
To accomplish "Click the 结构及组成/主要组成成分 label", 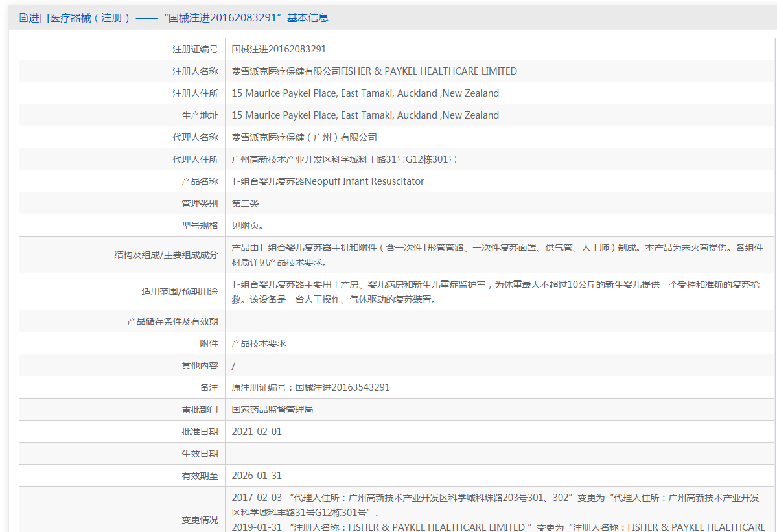I will click(166, 255).
